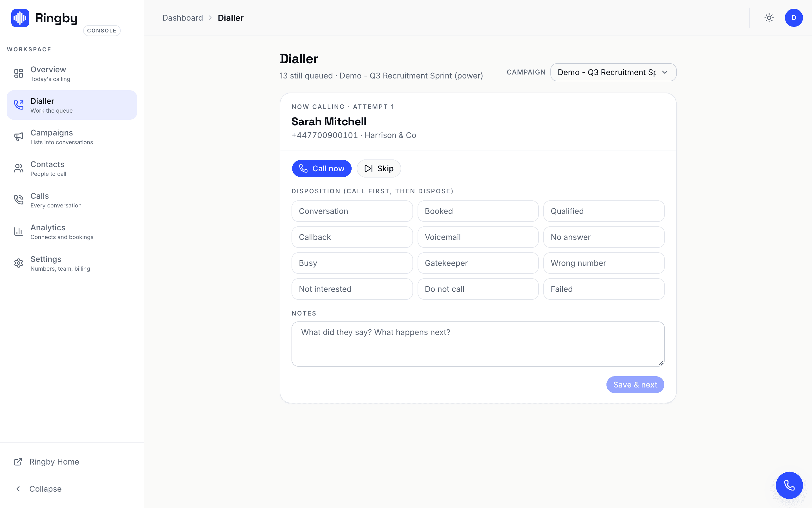Open Analytics in the sidebar

pos(72,231)
